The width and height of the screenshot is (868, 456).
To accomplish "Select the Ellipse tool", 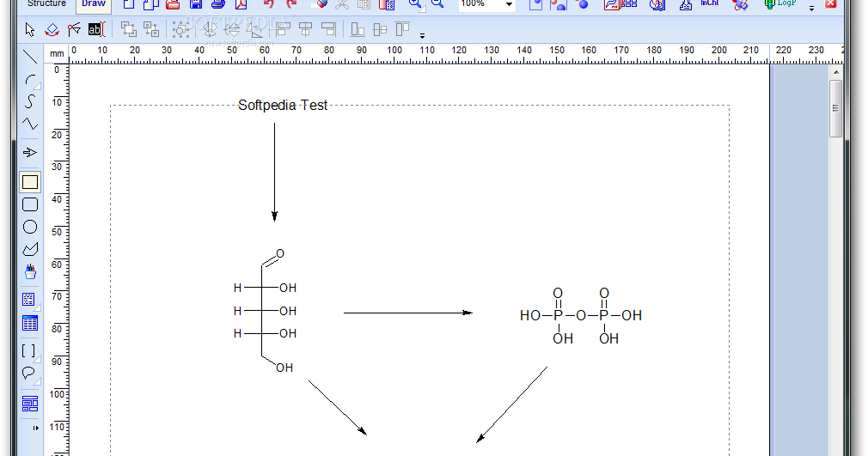I will click(x=30, y=227).
